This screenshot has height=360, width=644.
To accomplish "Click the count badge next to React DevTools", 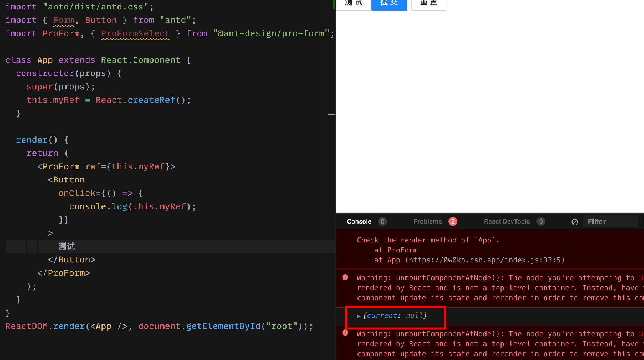I will (x=541, y=221).
